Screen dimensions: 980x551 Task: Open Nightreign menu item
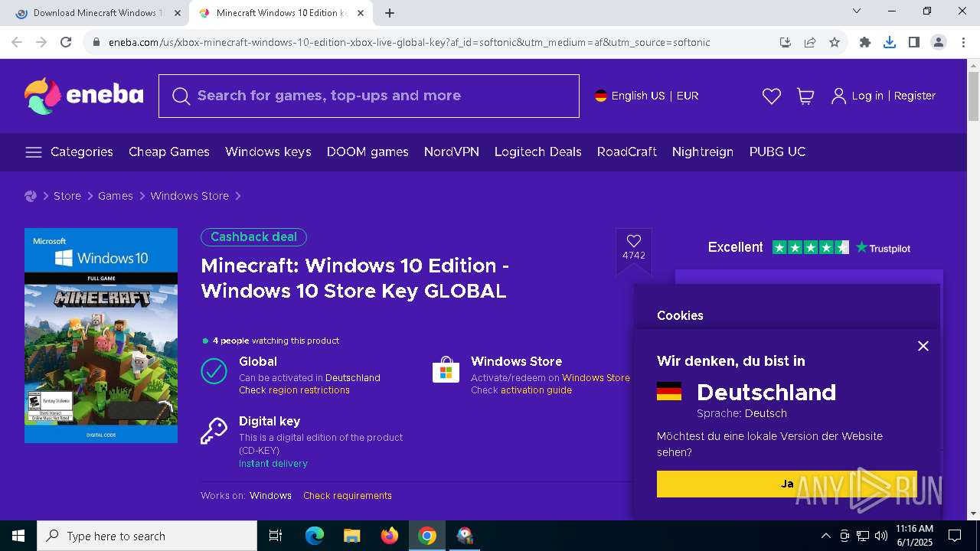(703, 152)
